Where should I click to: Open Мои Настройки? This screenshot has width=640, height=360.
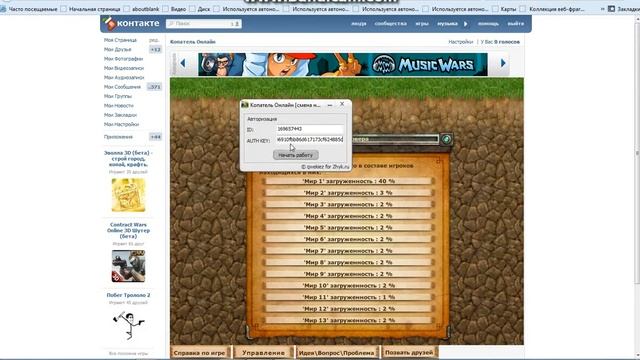[x=121, y=124]
